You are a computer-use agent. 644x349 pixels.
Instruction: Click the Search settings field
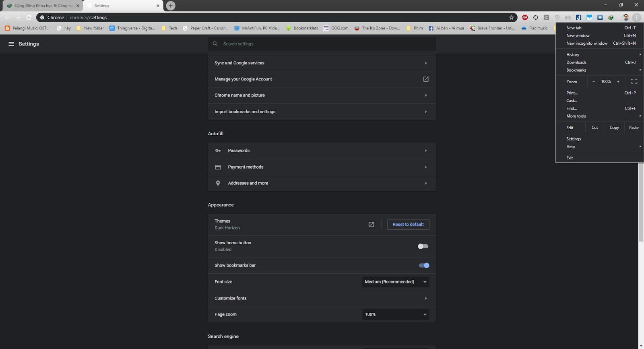coord(322,44)
